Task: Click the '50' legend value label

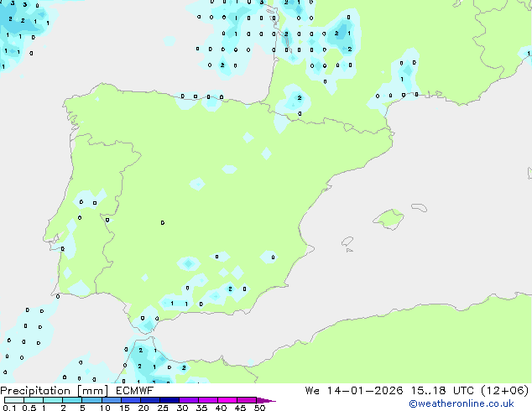Action: point(259,408)
